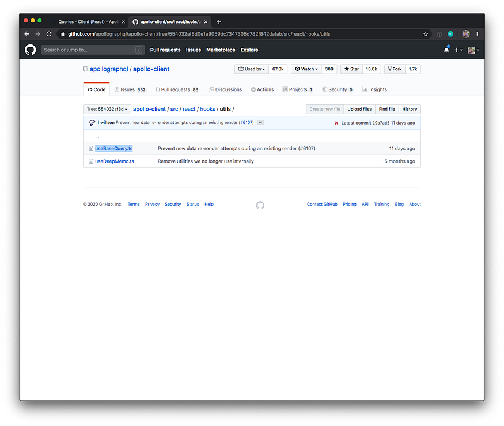Open a new browser tab
The image size is (504, 426).
[x=218, y=22]
